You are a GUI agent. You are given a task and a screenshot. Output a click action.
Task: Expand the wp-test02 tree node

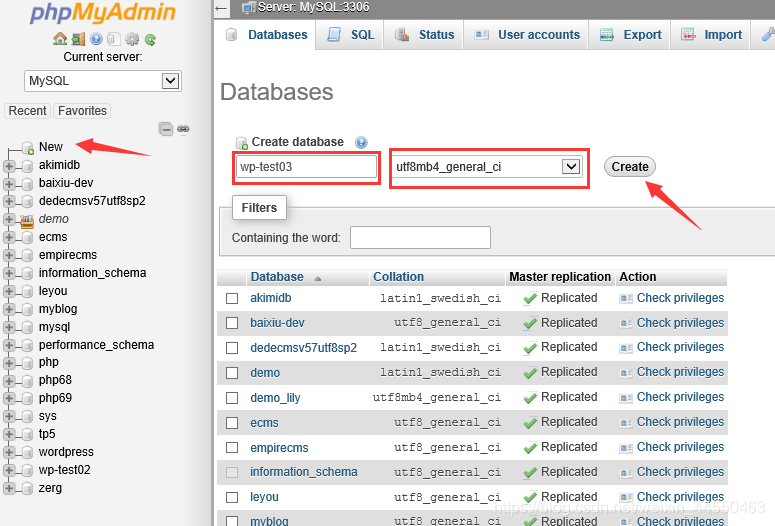pyautogui.click(x=8, y=470)
